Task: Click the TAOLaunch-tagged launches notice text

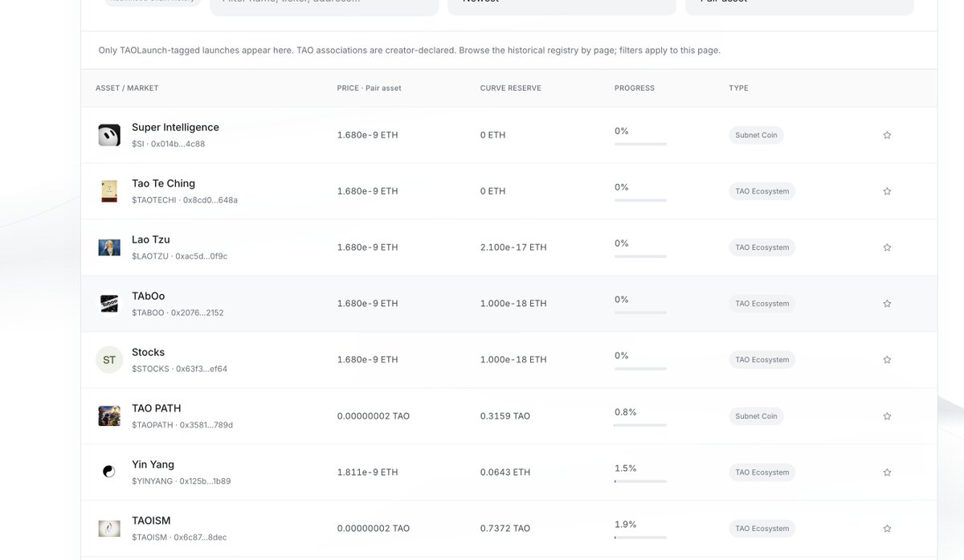Action: [410, 50]
